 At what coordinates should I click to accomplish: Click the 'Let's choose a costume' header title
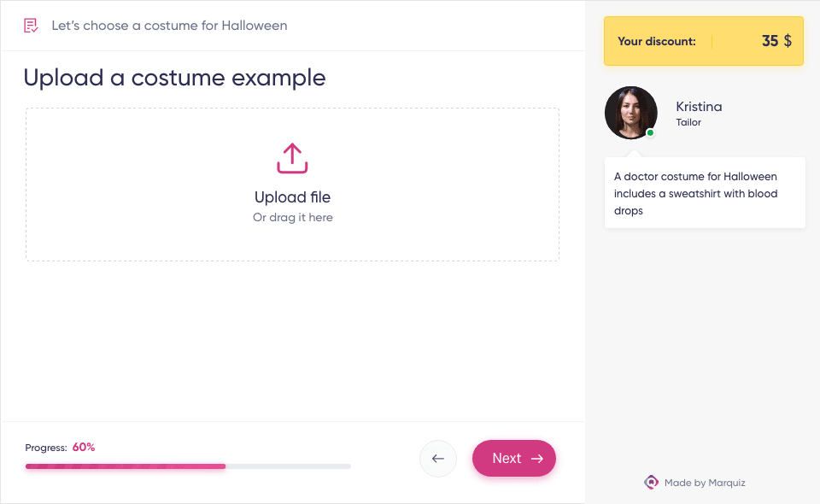coord(169,26)
